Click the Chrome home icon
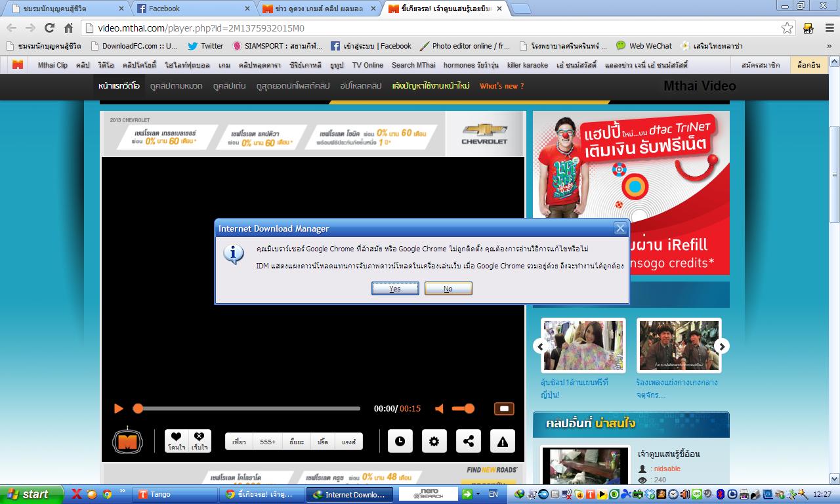This screenshot has height=504, width=840. point(68,28)
